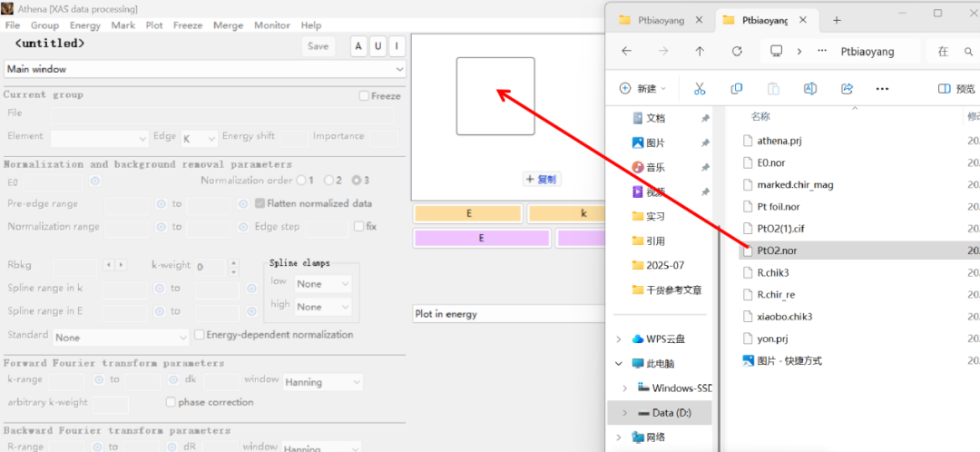Click the I invert-marks button
The width and height of the screenshot is (980, 452).
(x=397, y=46)
